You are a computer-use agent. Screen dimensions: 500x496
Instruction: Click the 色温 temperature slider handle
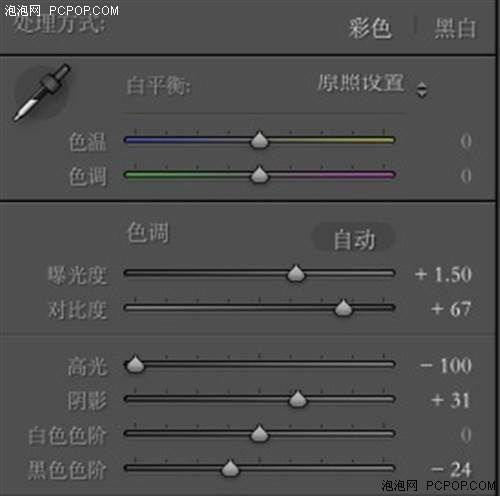pos(259,140)
